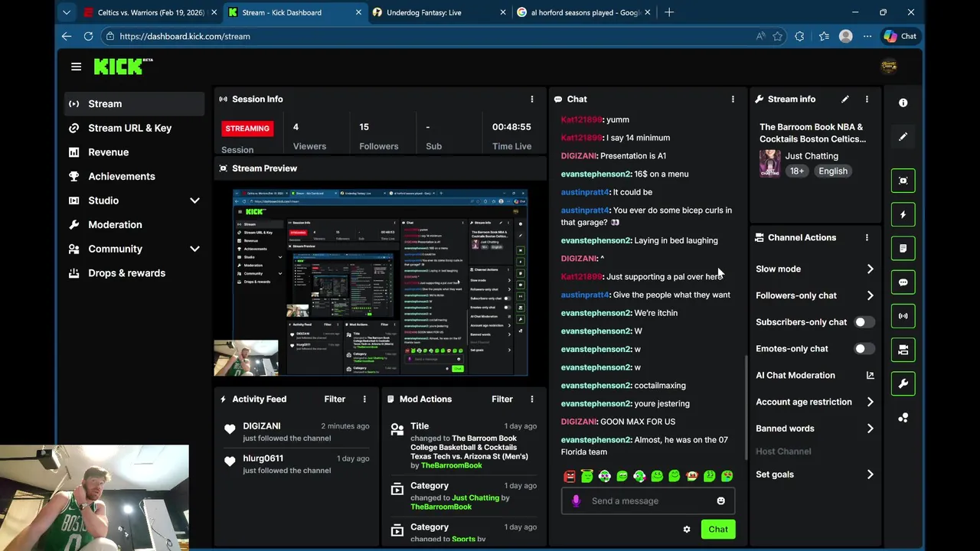
Task: Open a new browser tab
Action: coord(669,12)
